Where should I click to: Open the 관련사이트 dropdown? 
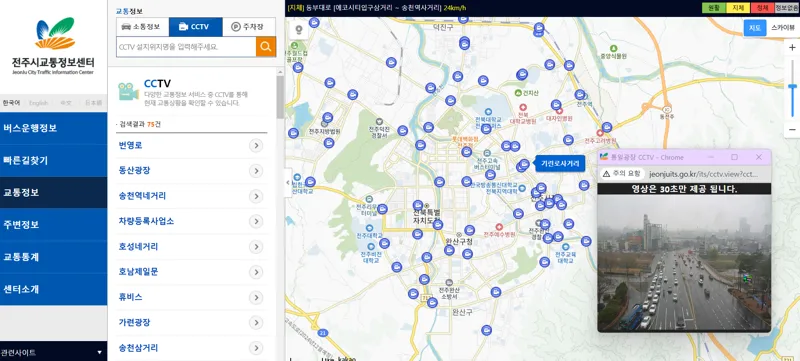click(53, 352)
